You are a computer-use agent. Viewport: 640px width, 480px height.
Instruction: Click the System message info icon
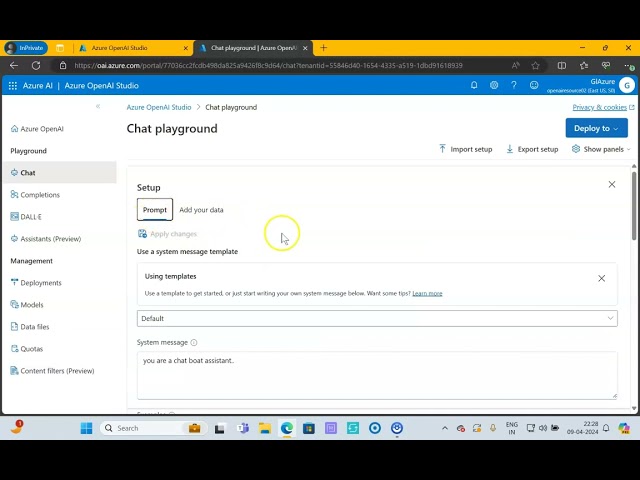194,342
